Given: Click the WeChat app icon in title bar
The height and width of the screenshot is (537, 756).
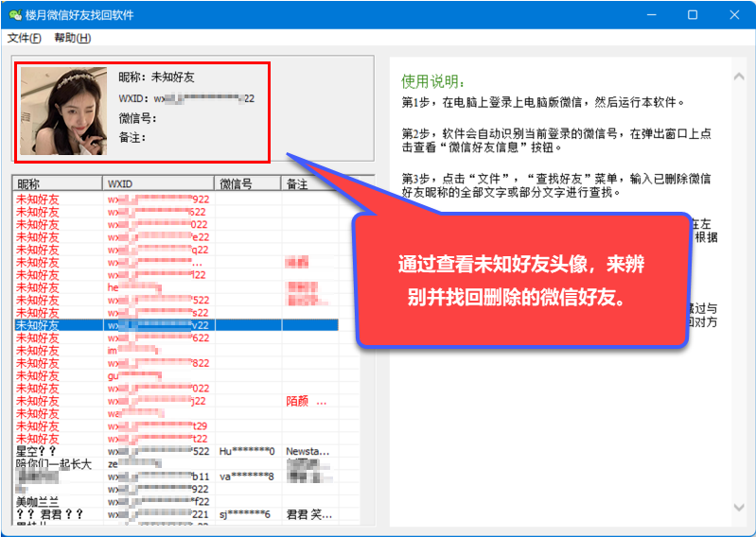Looking at the screenshot, I should click(x=14, y=15).
